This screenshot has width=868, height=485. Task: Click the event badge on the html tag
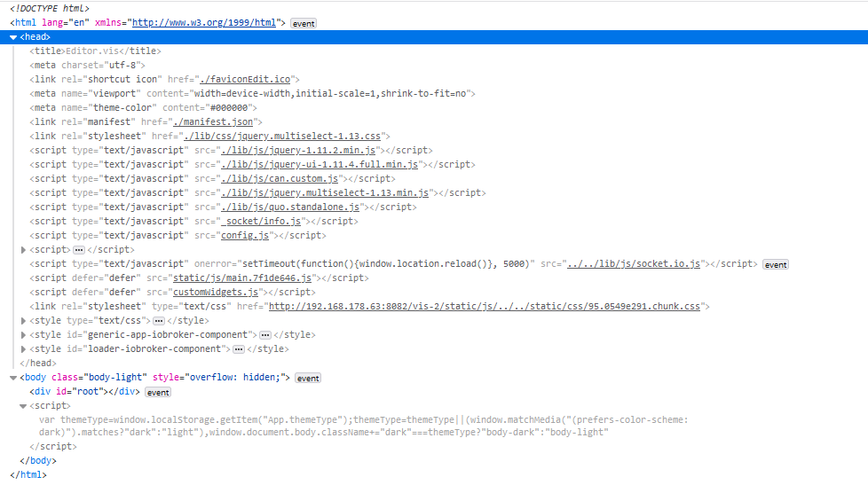(303, 23)
